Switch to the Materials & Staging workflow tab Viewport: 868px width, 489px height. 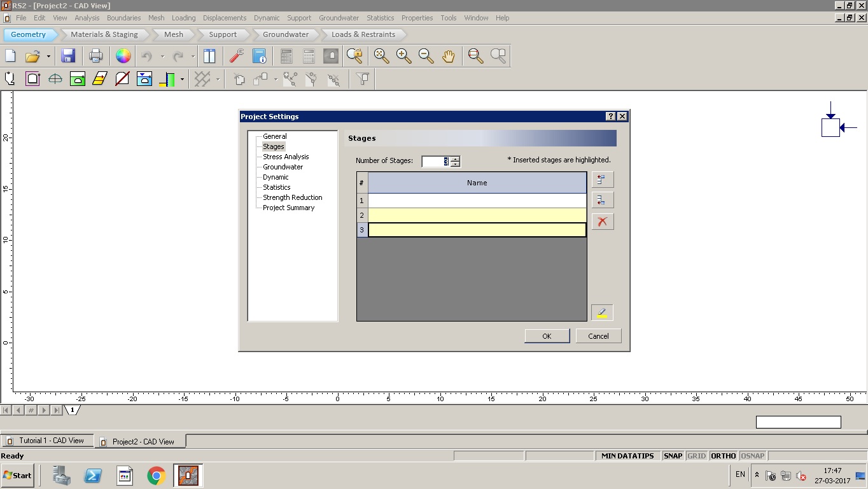104,34
